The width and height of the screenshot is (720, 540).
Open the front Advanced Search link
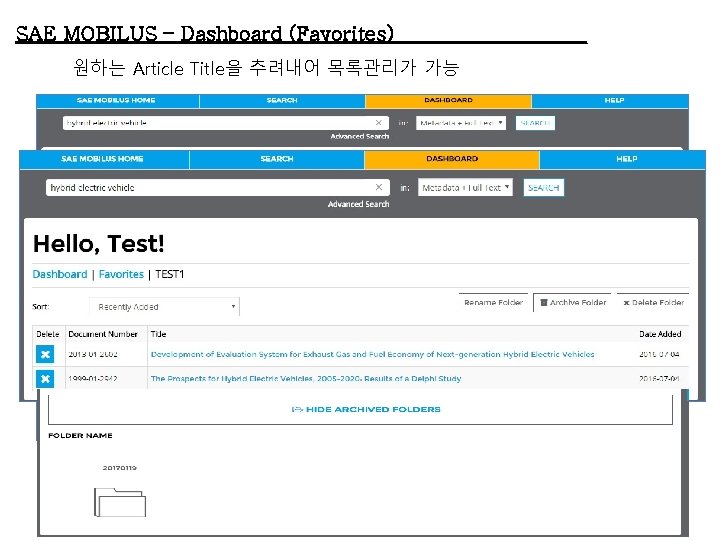click(x=359, y=204)
